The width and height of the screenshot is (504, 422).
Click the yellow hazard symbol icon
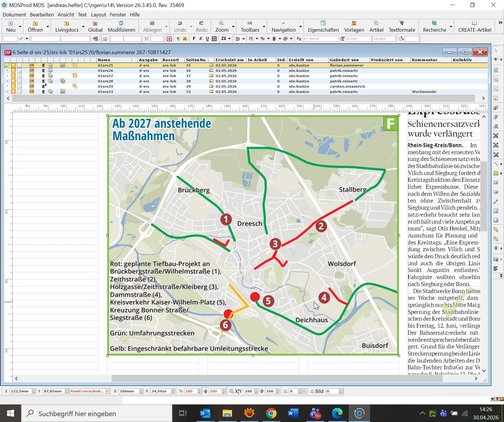pyautogui.click(x=185, y=39)
